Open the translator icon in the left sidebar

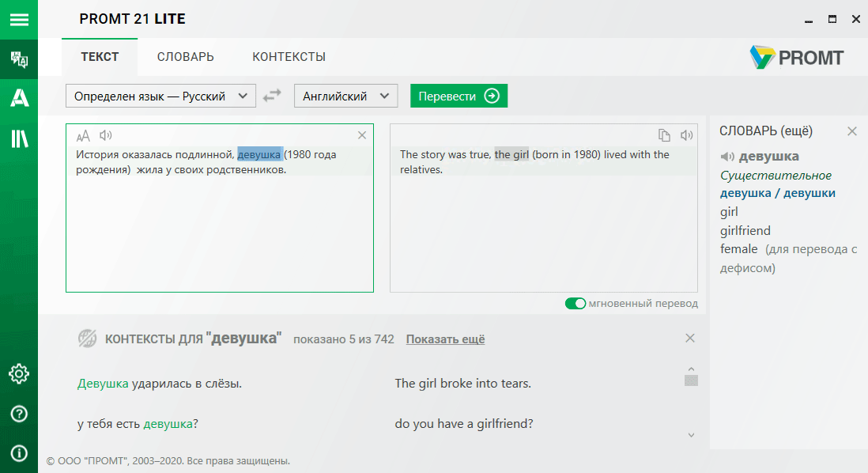click(19, 59)
